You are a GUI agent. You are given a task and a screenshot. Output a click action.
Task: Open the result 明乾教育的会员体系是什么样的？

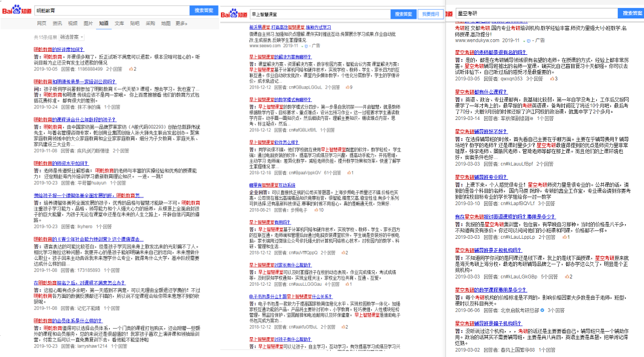(68, 321)
